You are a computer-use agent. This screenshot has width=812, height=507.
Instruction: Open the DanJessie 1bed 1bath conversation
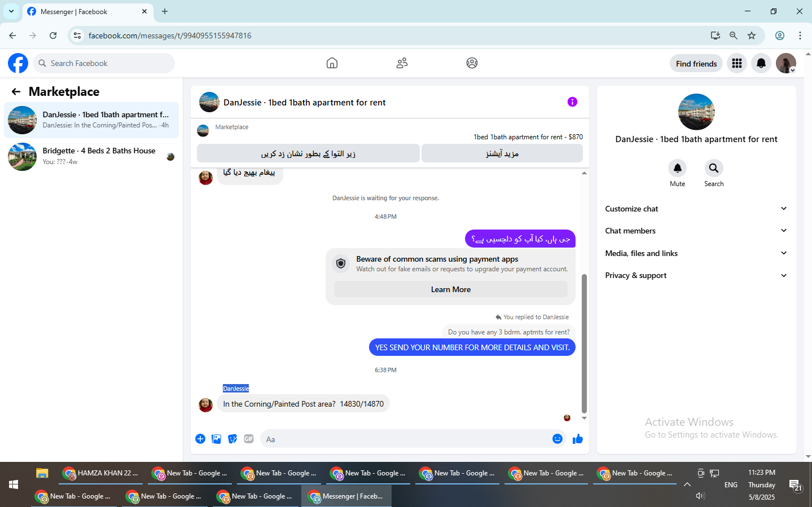coord(91,120)
